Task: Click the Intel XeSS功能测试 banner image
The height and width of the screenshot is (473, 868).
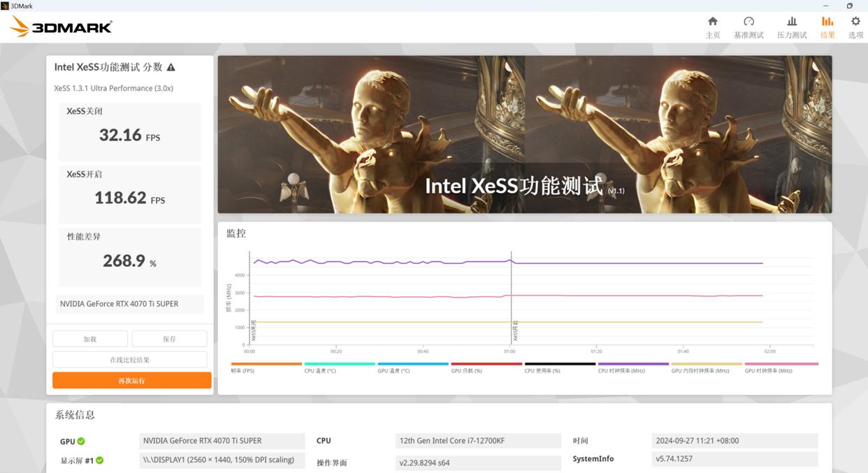Action: click(x=524, y=134)
